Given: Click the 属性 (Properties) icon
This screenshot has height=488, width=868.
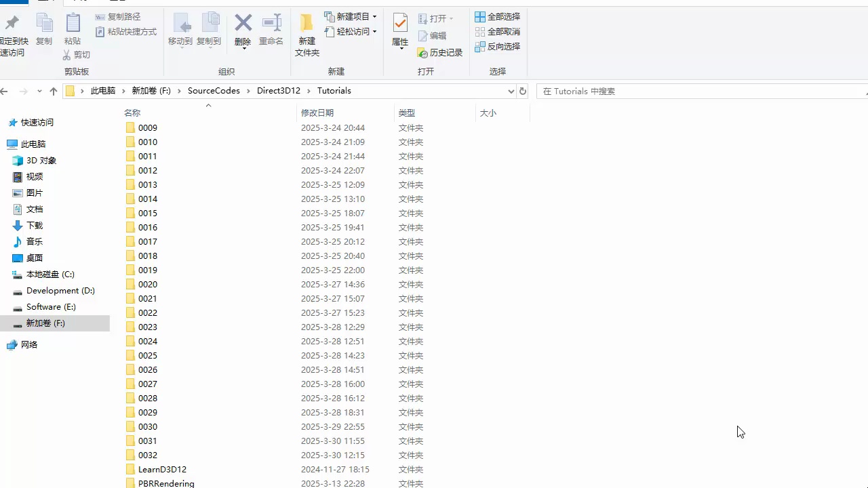Looking at the screenshot, I should (x=399, y=30).
